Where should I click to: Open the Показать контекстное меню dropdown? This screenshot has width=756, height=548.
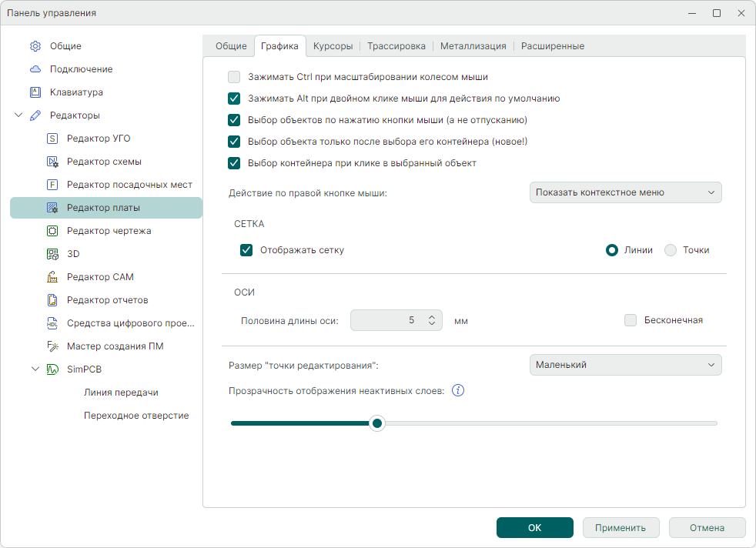coord(625,192)
